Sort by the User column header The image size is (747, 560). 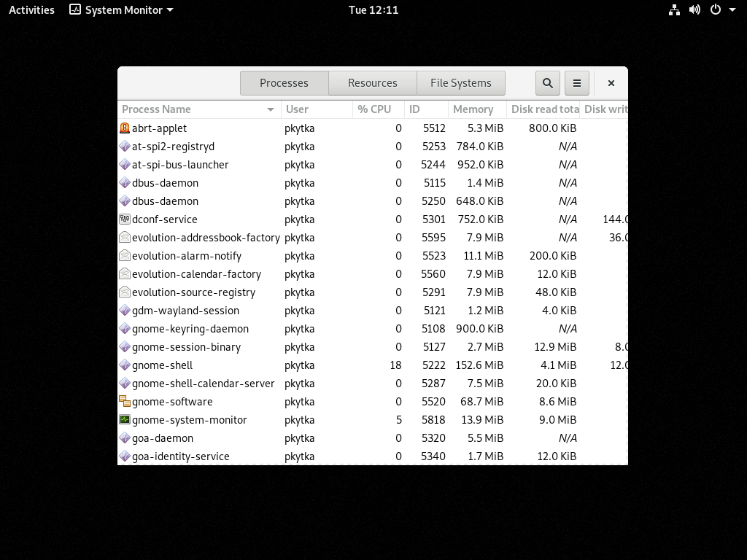(x=317, y=109)
